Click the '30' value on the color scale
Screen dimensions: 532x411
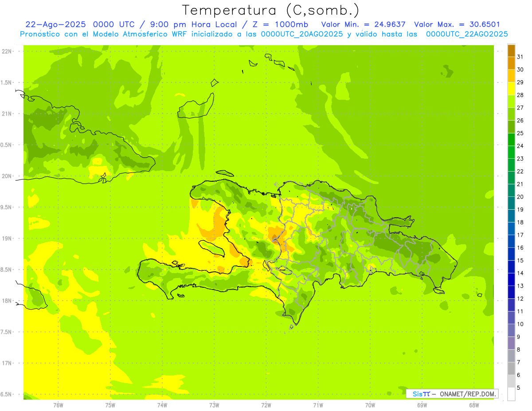tap(520, 70)
